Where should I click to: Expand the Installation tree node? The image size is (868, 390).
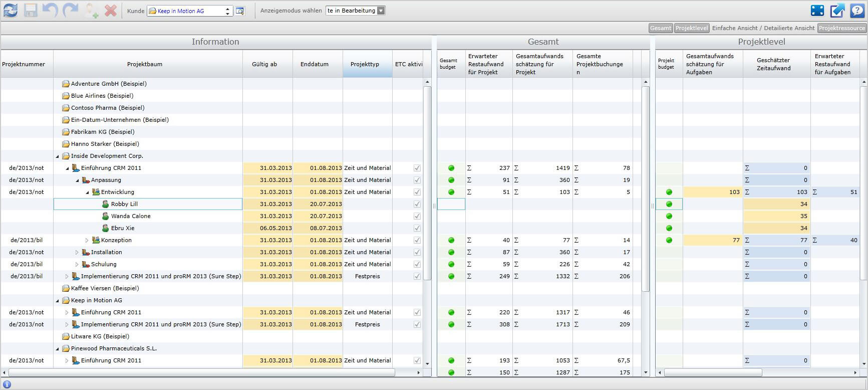(77, 252)
